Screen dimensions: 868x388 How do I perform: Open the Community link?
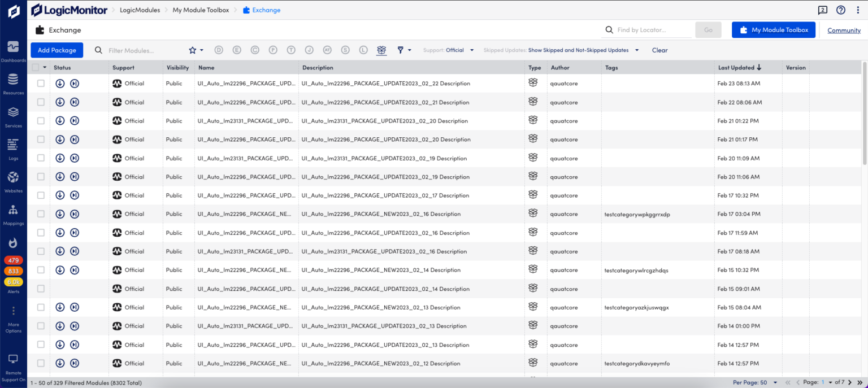[x=844, y=30]
